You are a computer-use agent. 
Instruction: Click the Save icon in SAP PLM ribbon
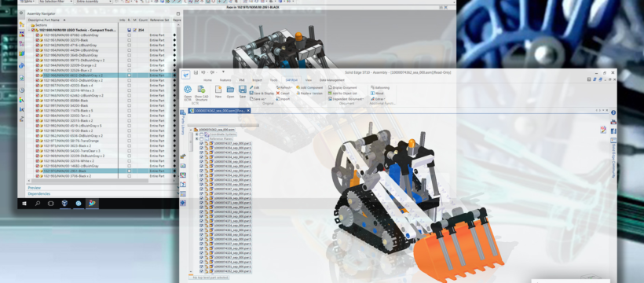click(x=243, y=90)
